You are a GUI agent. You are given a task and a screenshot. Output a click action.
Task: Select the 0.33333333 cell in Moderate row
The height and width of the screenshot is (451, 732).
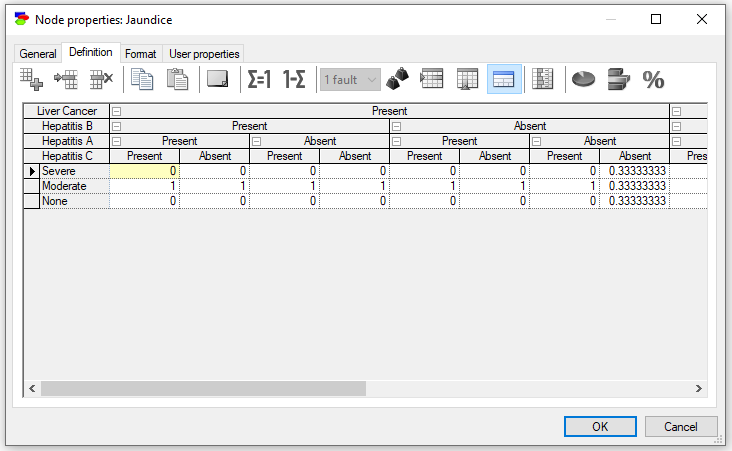[635, 186]
